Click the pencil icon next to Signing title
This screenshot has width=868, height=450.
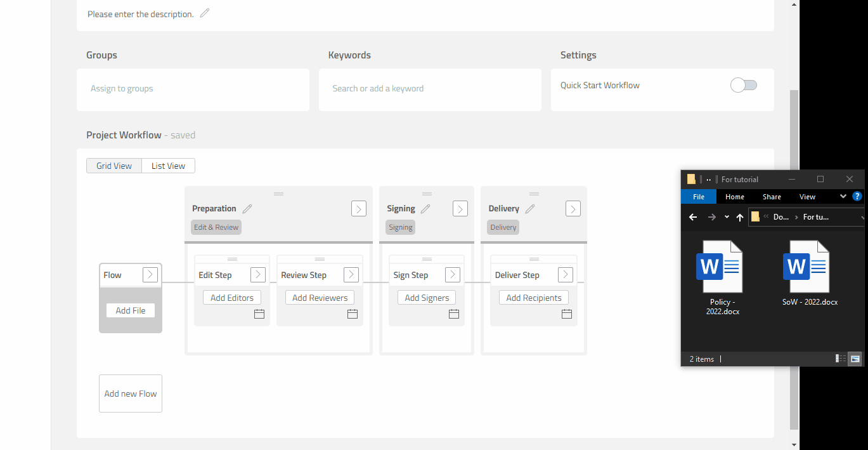click(425, 208)
